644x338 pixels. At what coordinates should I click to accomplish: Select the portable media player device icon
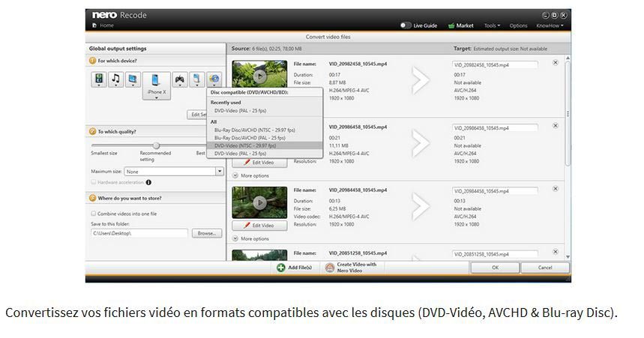click(x=196, y=79)
